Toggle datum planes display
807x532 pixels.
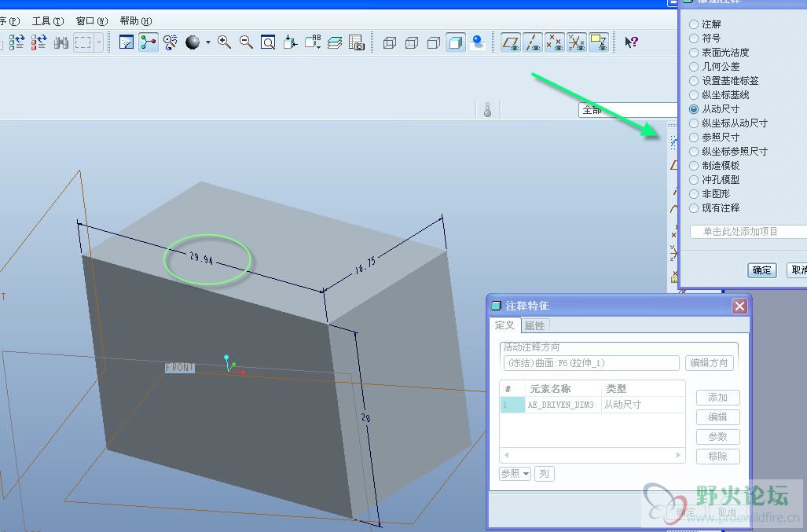[511, 42]
